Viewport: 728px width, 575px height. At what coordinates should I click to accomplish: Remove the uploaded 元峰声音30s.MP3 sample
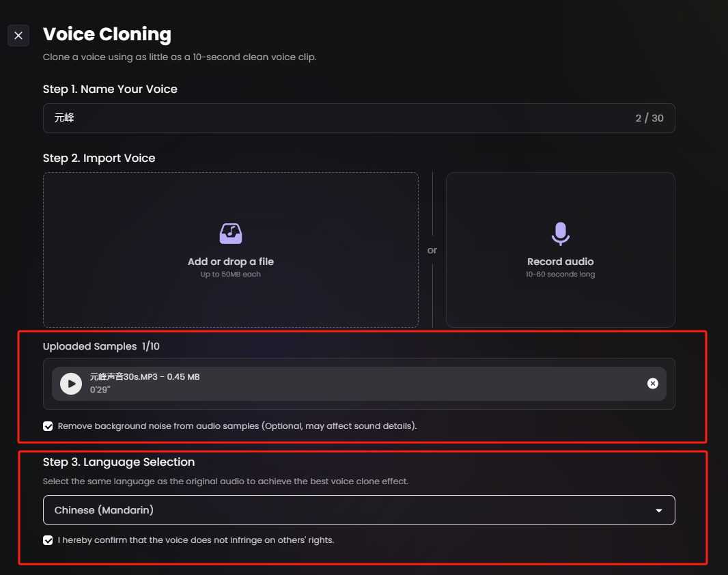(x=653, y=383)
